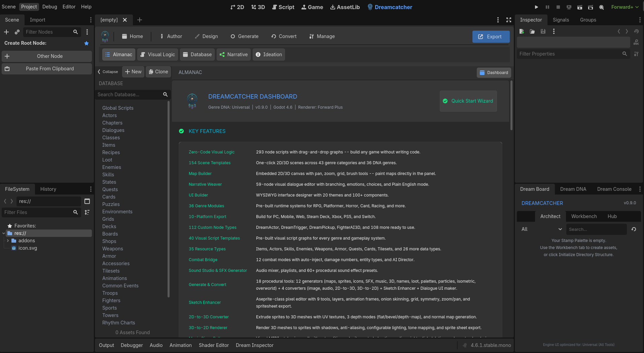Click the pause execution icon

(547, 7)
